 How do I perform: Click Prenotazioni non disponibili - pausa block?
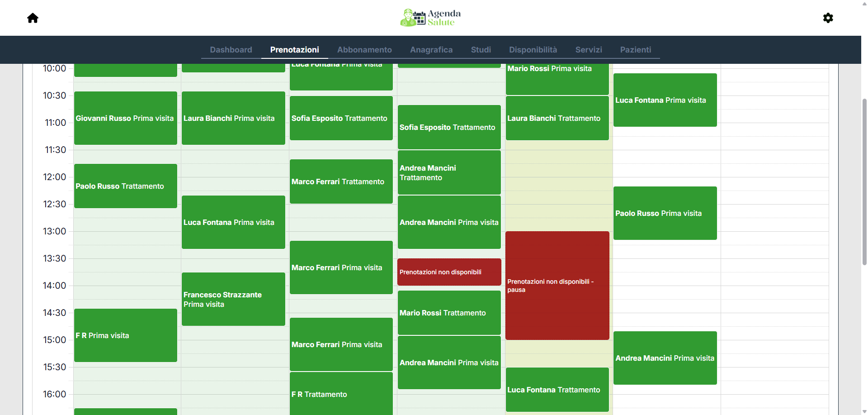click(557, 286)
